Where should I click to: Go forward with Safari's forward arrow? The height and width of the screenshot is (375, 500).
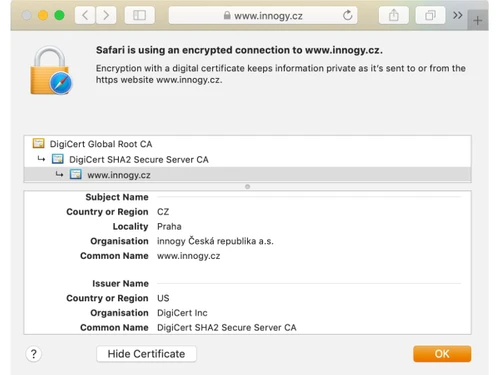106,15
